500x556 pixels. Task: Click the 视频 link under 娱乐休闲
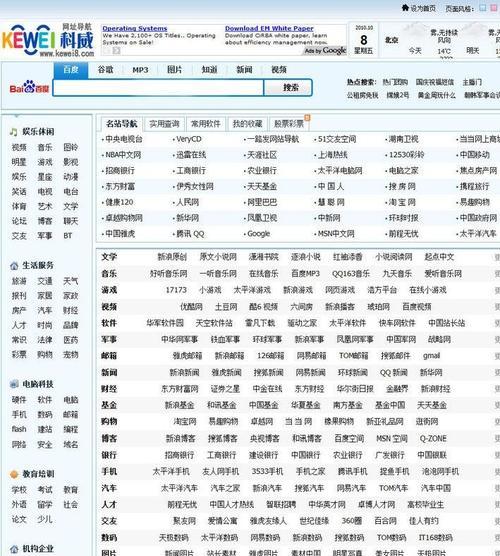19,148
